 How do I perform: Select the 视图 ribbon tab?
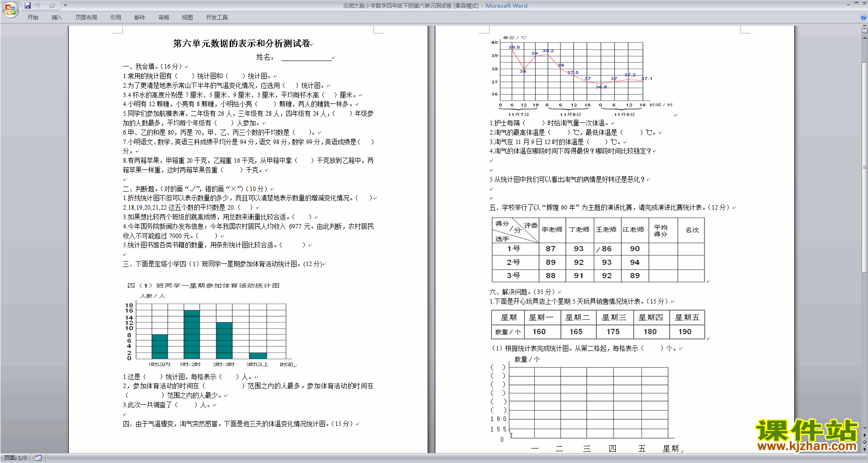click(x=187, y=17)
